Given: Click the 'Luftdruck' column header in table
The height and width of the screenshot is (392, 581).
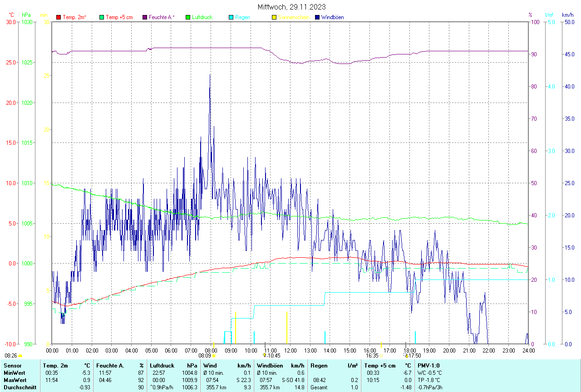Looking at the screenshot, I should coord(162,366).
